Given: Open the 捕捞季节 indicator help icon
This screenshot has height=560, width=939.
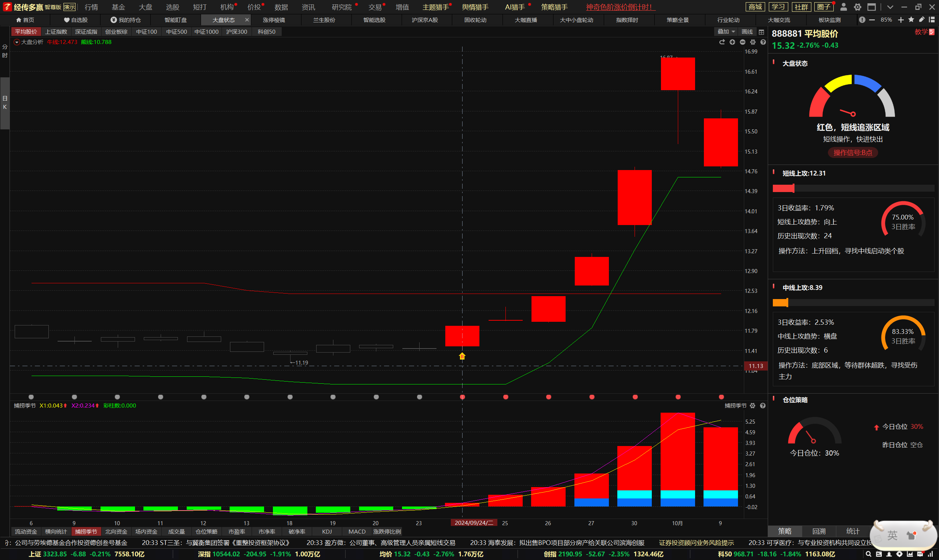Looking at the screenshot, I should point(762,406).
